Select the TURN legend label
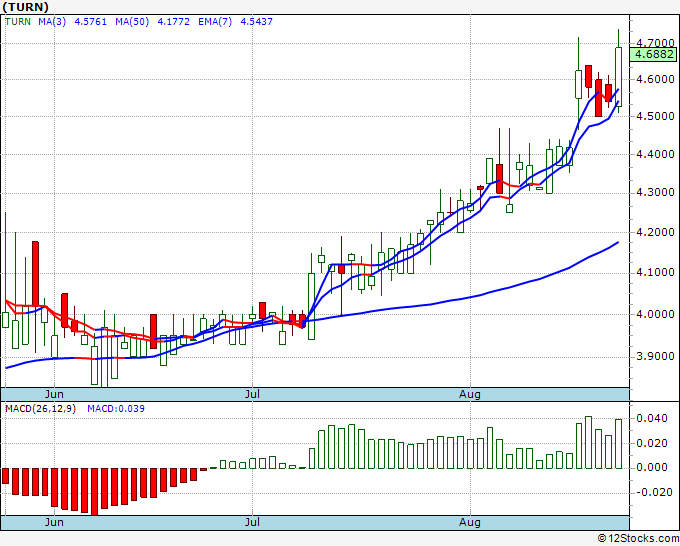 [18, 21]
